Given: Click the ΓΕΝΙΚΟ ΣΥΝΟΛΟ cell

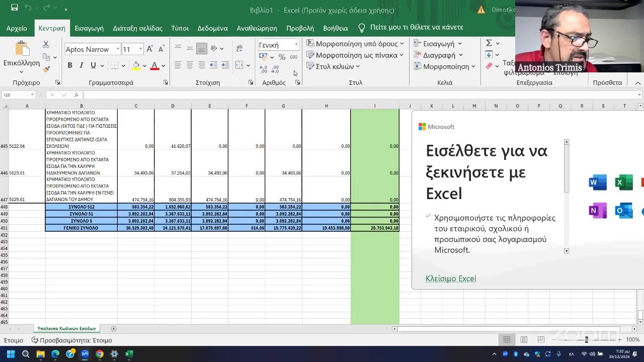Looking at the screenshot, I should point(81,228).
